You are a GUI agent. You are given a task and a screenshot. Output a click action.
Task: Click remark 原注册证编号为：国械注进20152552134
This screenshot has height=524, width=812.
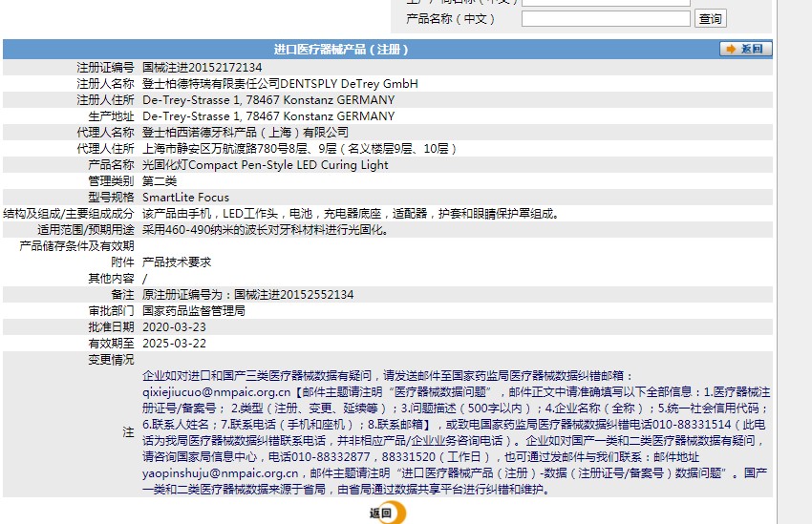[248, 295]
